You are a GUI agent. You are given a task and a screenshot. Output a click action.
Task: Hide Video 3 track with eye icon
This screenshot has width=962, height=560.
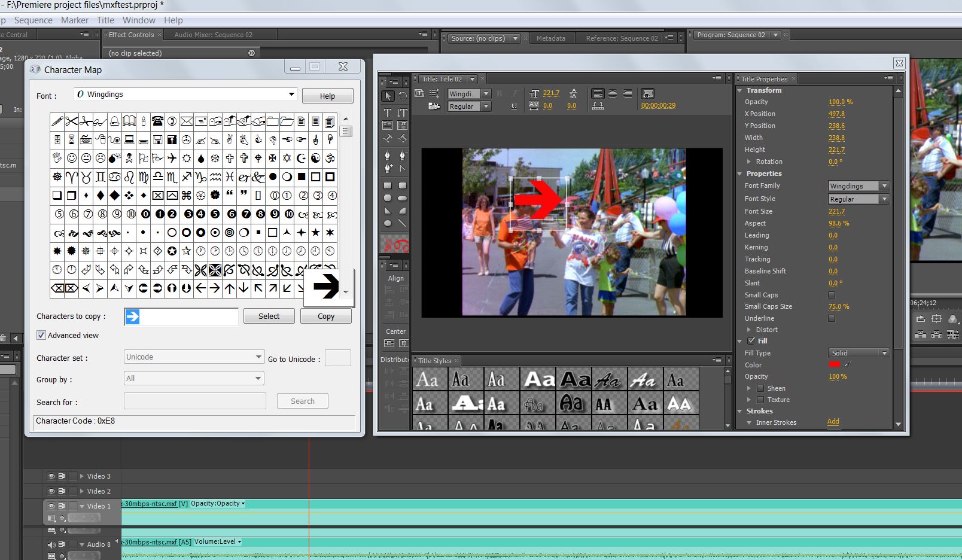(51, 476)
